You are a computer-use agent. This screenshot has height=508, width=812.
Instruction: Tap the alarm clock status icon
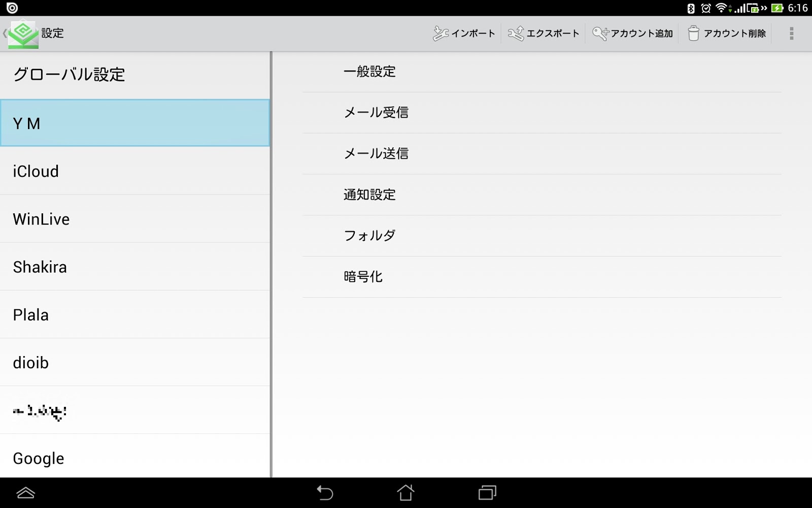[x=706, y=8]
